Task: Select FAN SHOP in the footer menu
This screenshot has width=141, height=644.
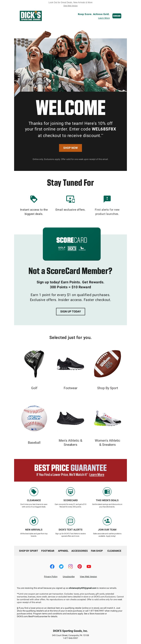Action: tap(97, 551)
